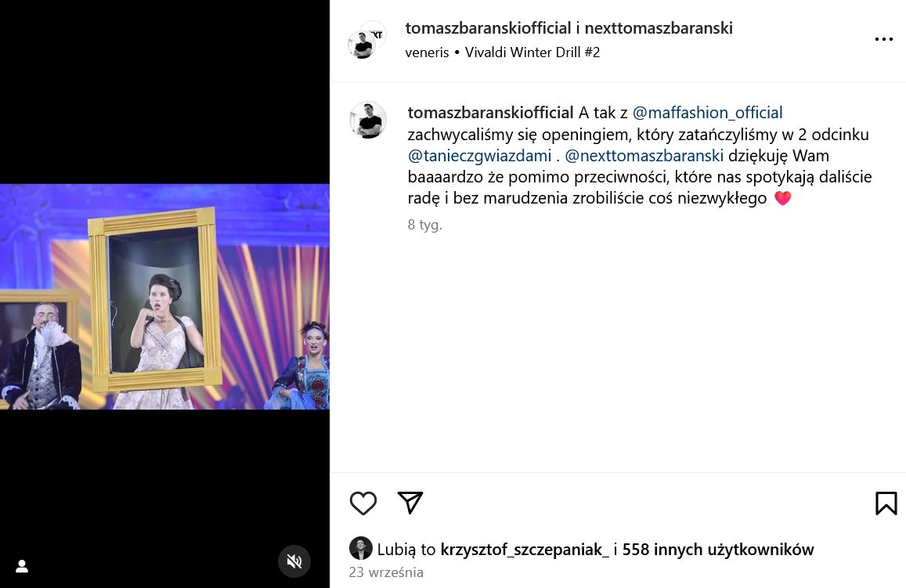Follow the @maffashion_official mention
The image size is (906, 588).
pos(707,113)
